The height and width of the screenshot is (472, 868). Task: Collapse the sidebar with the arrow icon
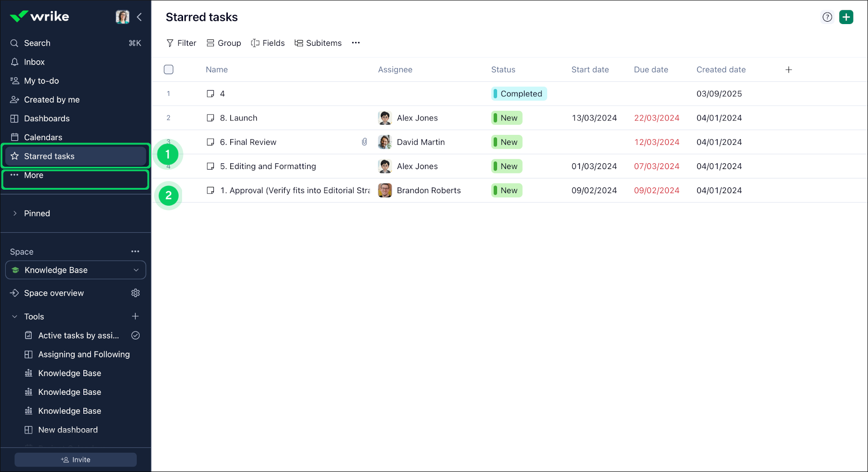[x=139, y=17]
